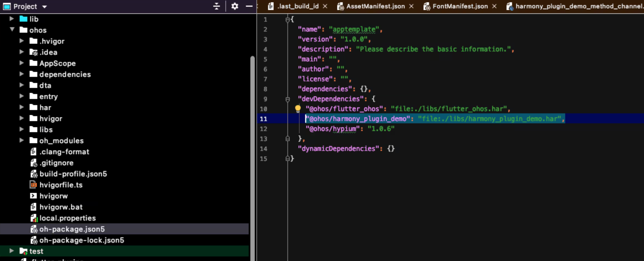This screenshot has height=261, width=644.
Task: Select the test folder icon
Action: tap(24, 251)
